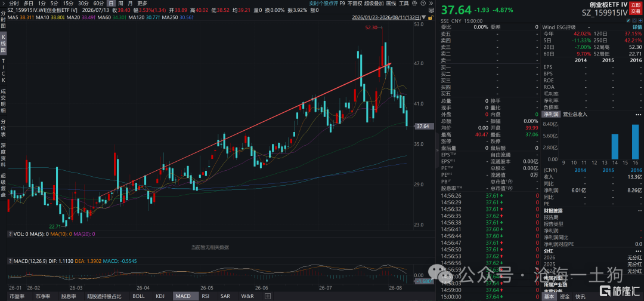Expand the leftmost arrow before 分时
Viewport: 644px width, 301px height.
(4, 4)
